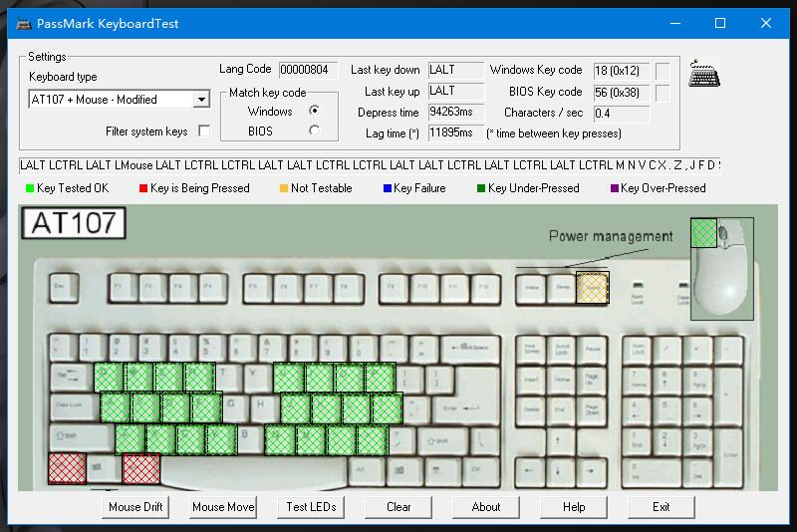
Task: Click the red-hatched left Alt key
Action: (x=141, y=468)
